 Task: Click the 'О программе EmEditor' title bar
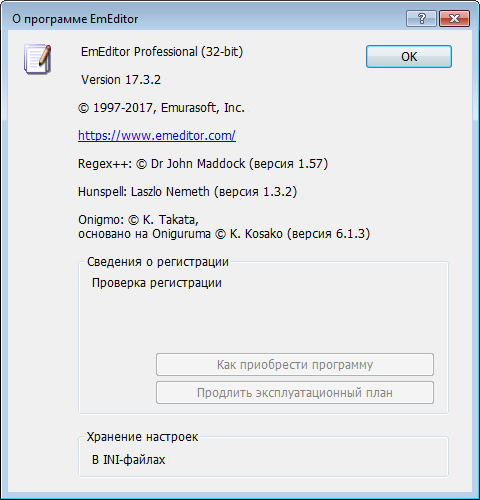coord(75,19)
